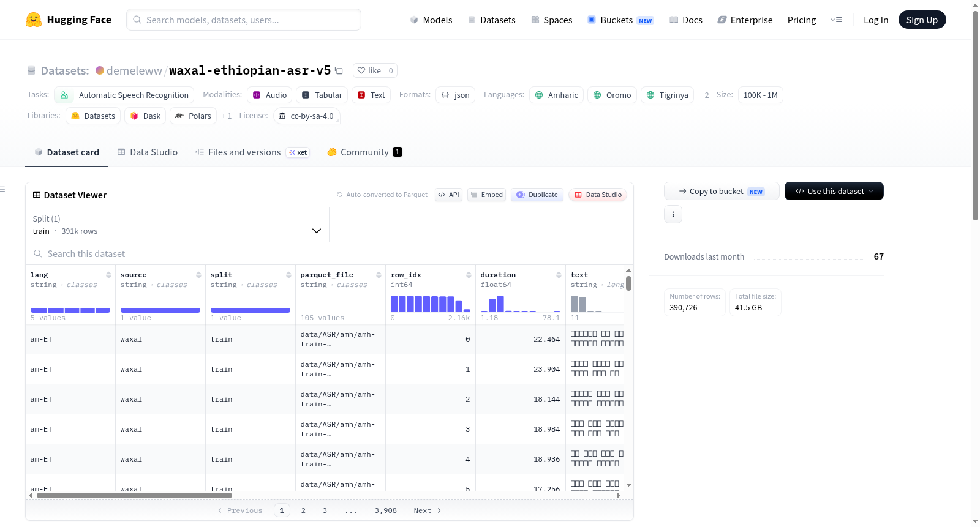980x527 pixels.
Task: Click the table horizontal scrollbar thumb
Action: coord(134,495)
